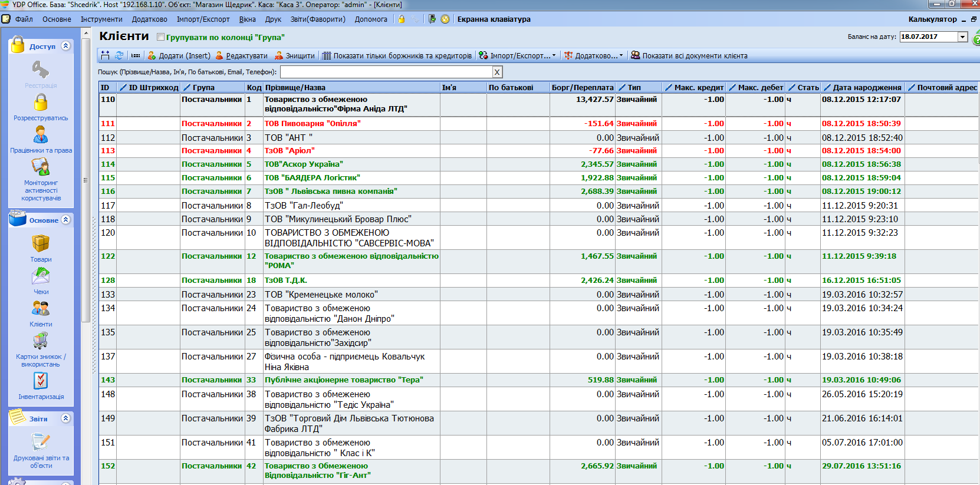Click pencil icon on Почтовий адрес column
The image size is (980, 485).
click(x=911, y=87)
